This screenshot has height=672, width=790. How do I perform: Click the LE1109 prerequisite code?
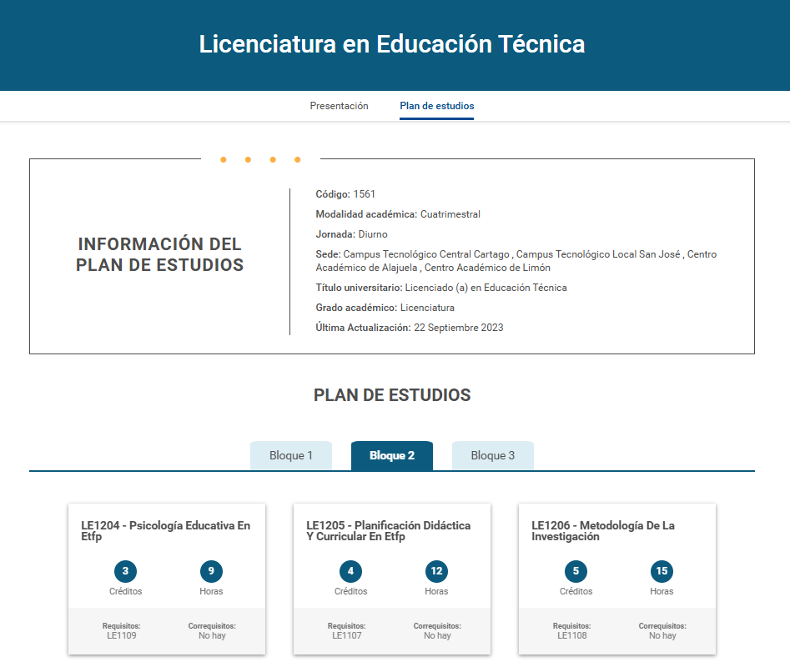click(122, 635)
